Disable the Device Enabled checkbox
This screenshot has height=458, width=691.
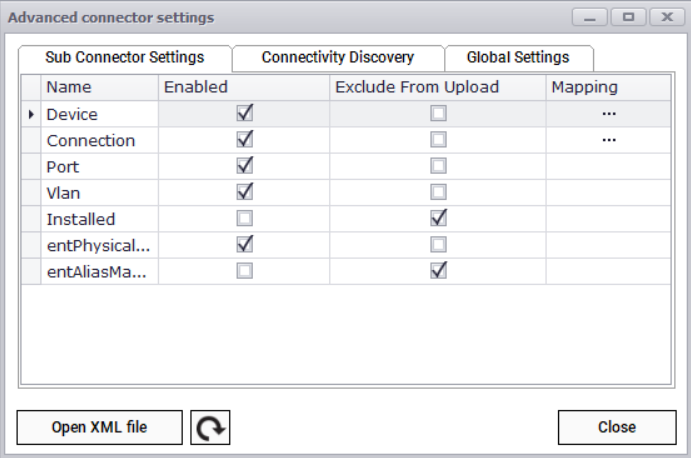click(244, 114)
